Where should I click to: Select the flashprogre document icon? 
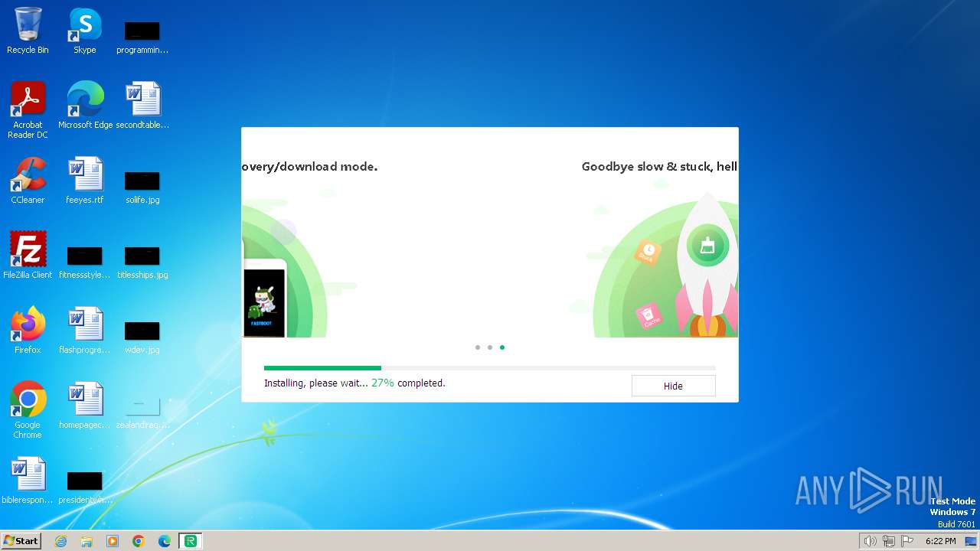click(85, 331)
